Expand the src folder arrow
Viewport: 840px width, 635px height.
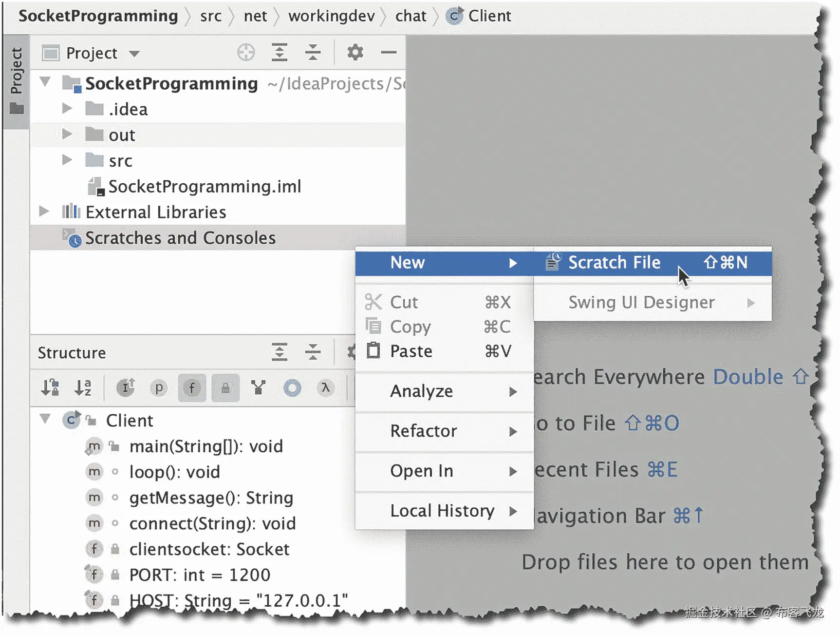(x=67, y=160)
